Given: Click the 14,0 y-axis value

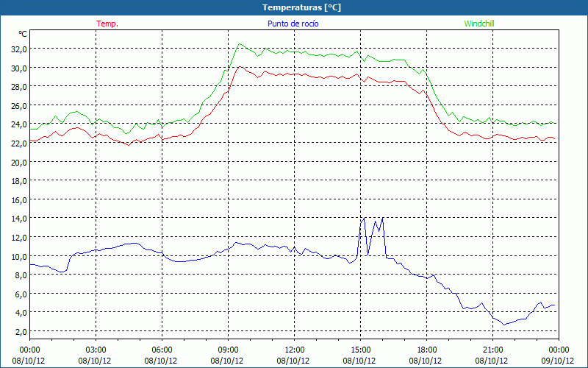Looking at the screenshot, I should point(19,219).
